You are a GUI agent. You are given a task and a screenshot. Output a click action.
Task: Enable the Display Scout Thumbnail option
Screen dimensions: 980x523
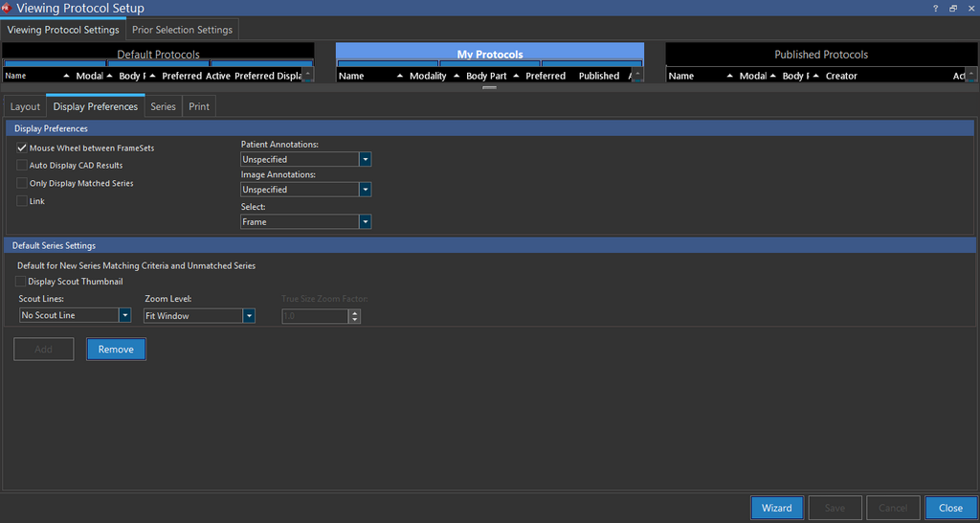(22, 282)
